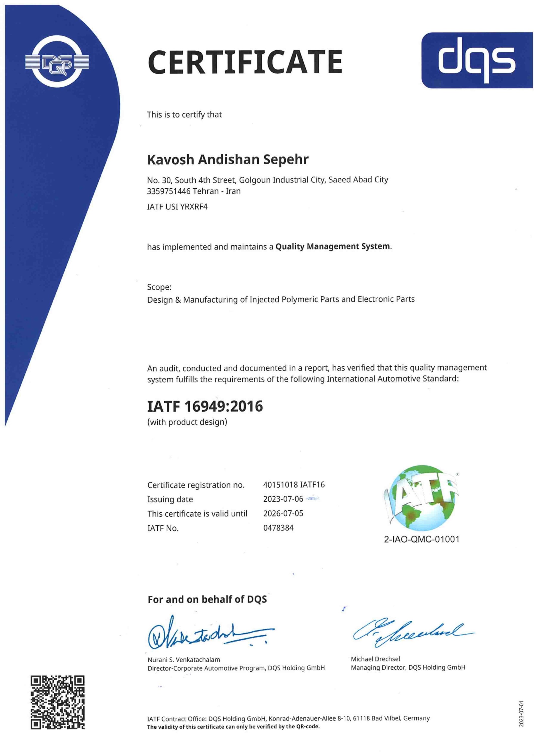Click the DQS circular emblem logo
Viewport: 534px width, 756px height.
(57, 61)
